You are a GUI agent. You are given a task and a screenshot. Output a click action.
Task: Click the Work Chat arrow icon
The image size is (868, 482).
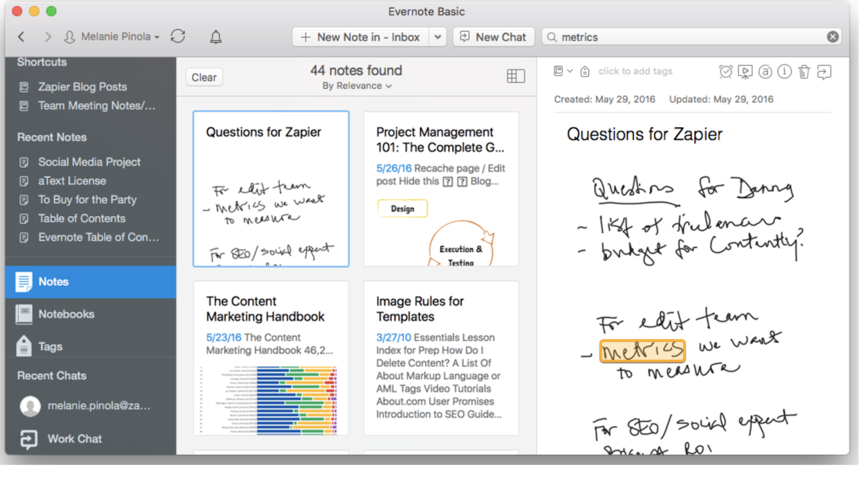pyautogui.click(x=29, y=439)
